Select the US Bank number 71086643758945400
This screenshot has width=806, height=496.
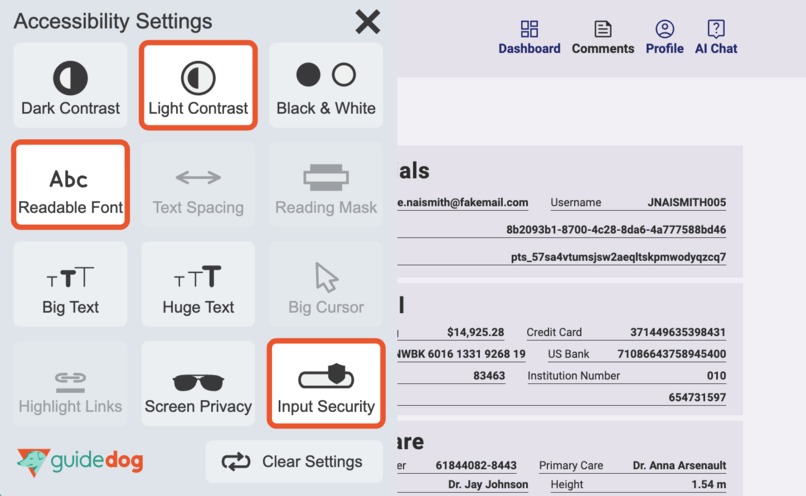(x=671, y=354)
